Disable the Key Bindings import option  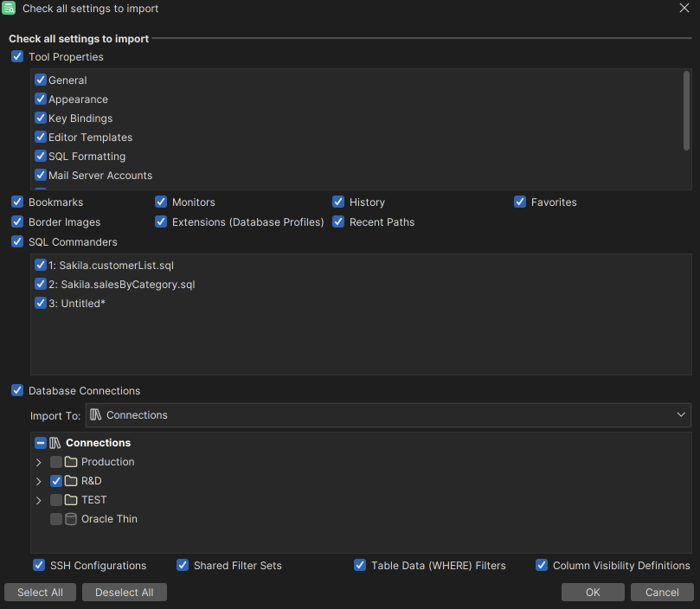coord(41,119)
